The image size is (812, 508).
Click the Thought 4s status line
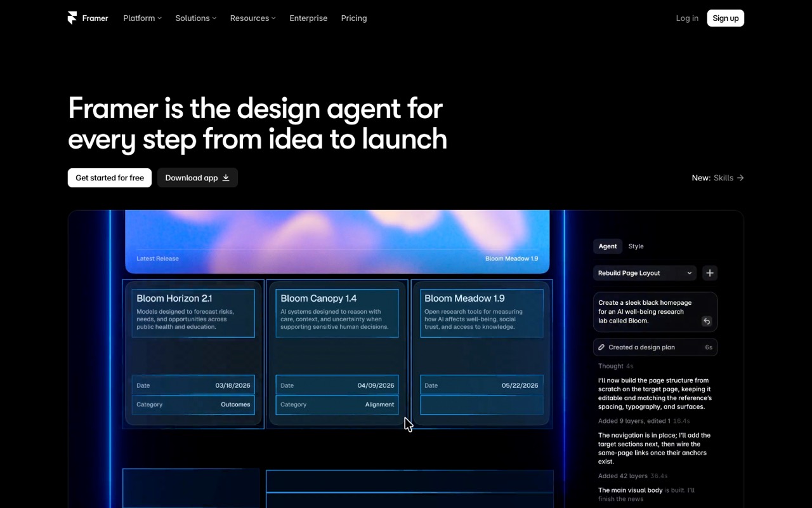(x=616, y=366)
